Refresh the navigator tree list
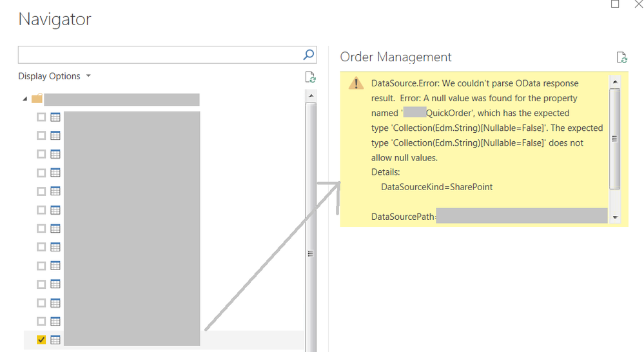 (x=310, y=77)
